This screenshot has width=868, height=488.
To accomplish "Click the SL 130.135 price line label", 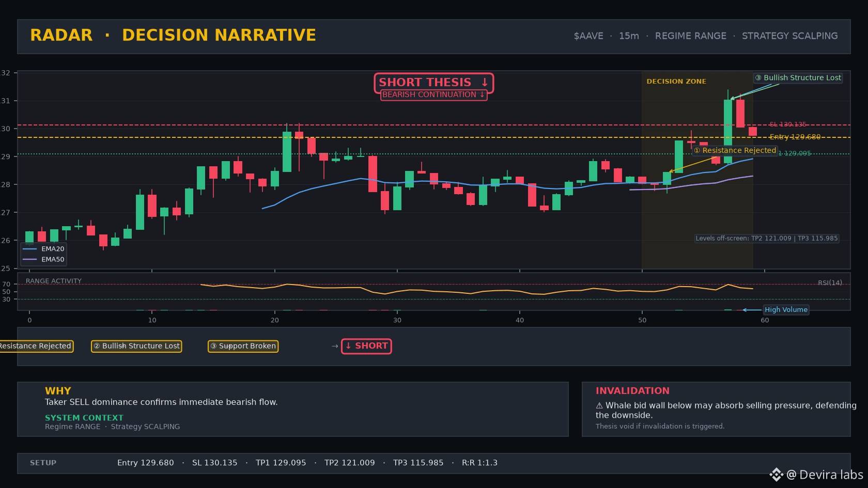I will click(x=788, y=124).
